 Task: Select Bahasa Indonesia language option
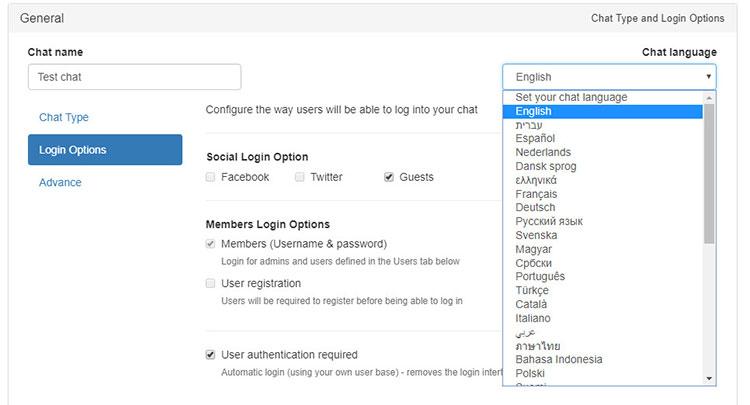[558, 359]
